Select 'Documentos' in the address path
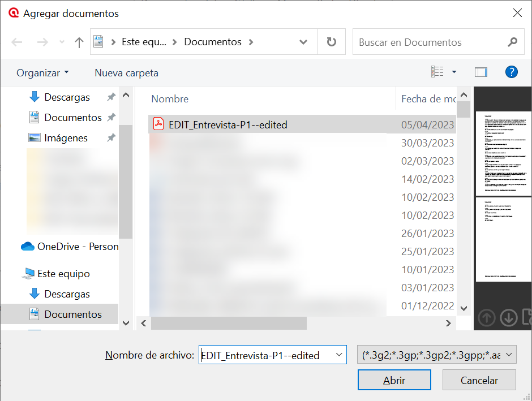The width and height of the screenshot is (532, 401). pos(213,42)
